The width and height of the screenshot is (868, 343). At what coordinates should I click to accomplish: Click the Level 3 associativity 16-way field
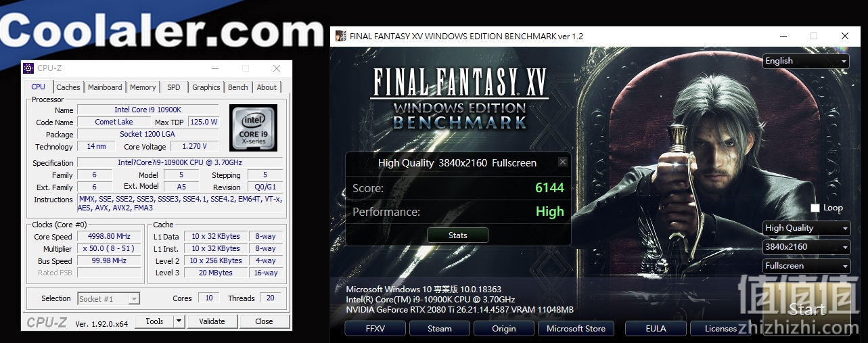[266, 273]
